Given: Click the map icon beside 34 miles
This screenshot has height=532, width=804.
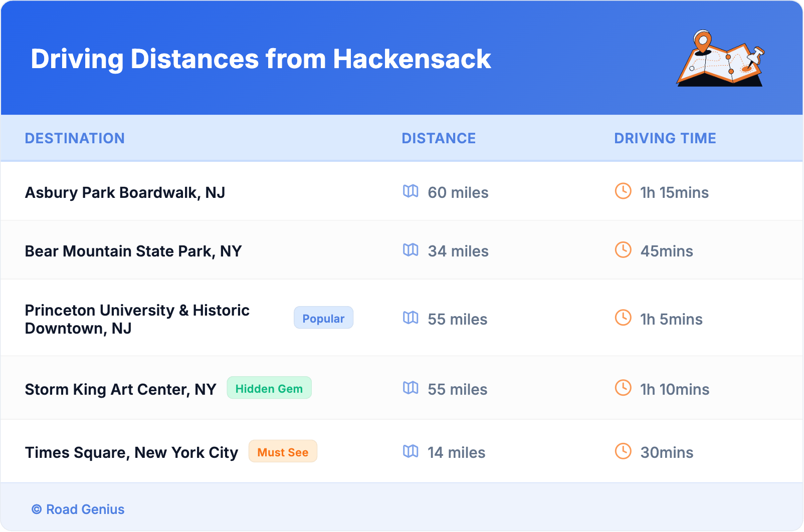Looking at the screenshot, I should [411, 250].
